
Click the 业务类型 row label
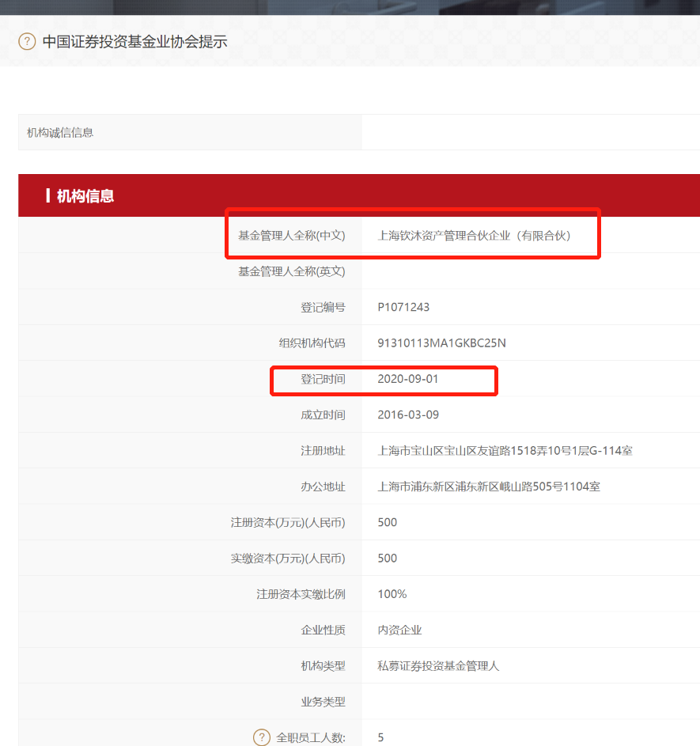(323, 702)
